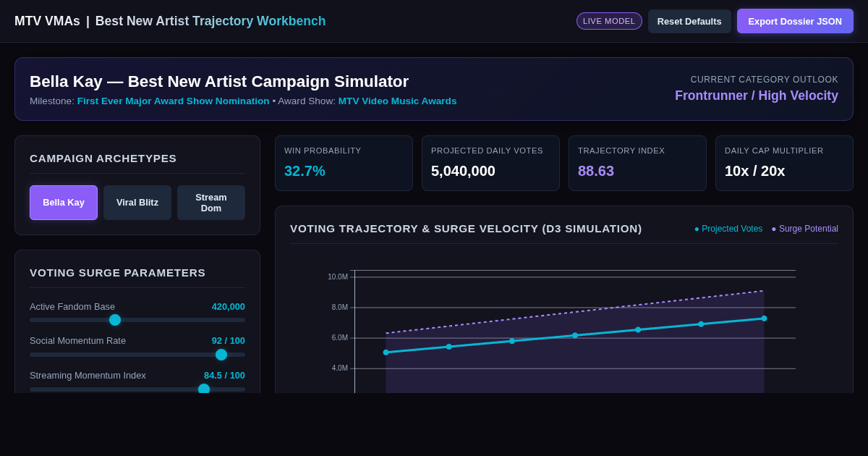
Task: Adjust the Active Fandom Base slider handle
Action: pyautogui.click(x=115, y=320)
